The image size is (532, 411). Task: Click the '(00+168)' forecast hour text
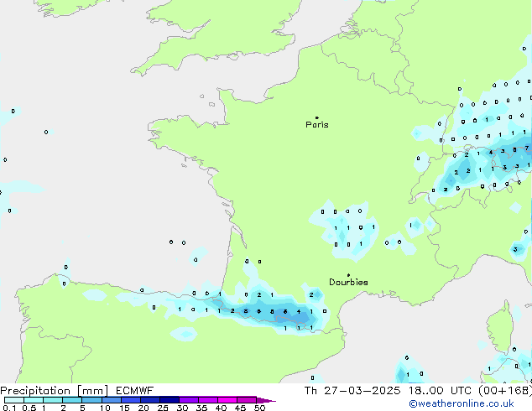pyautogui.click(x=505, y=391)
